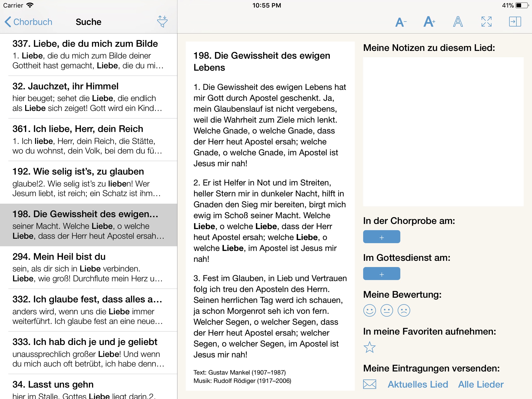
Task: Add a date under Im Gottesdienst am
Action: [382, 274]
